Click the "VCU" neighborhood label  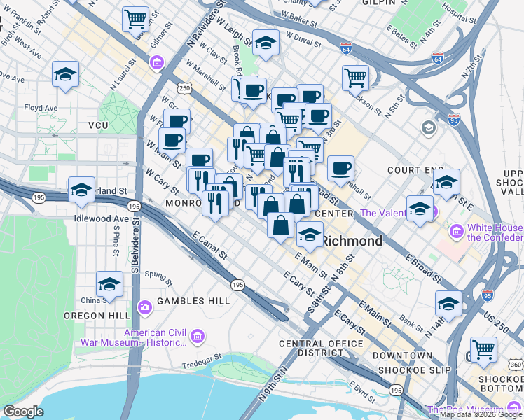click(x=98, y=125)
